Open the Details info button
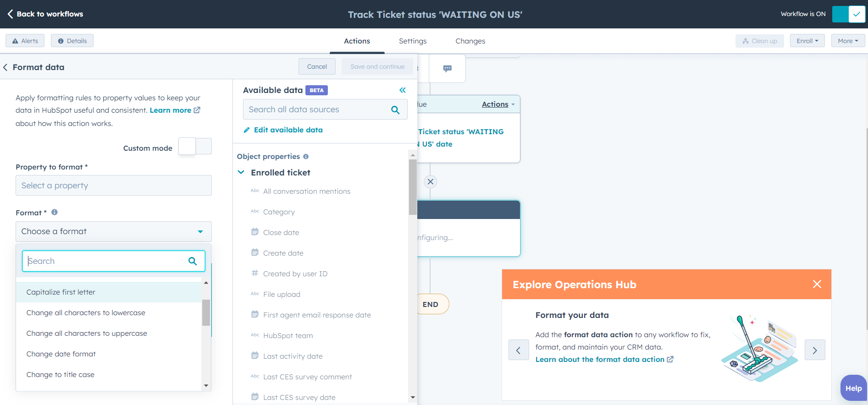Viewport: 868px width, 405px height. pyautogui.click(x=72, y=41)
